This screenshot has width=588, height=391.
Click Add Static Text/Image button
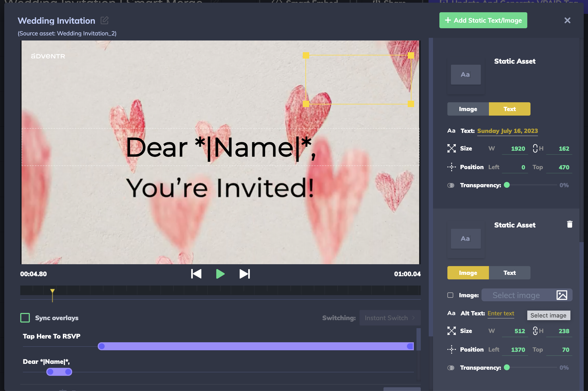pyautogui.click(x=483, y=20)
